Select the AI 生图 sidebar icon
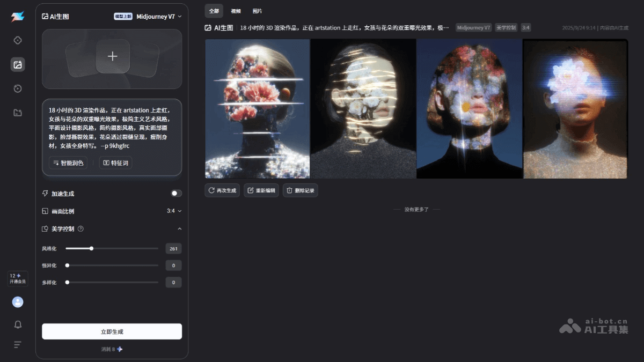 (x=17, y=64)
